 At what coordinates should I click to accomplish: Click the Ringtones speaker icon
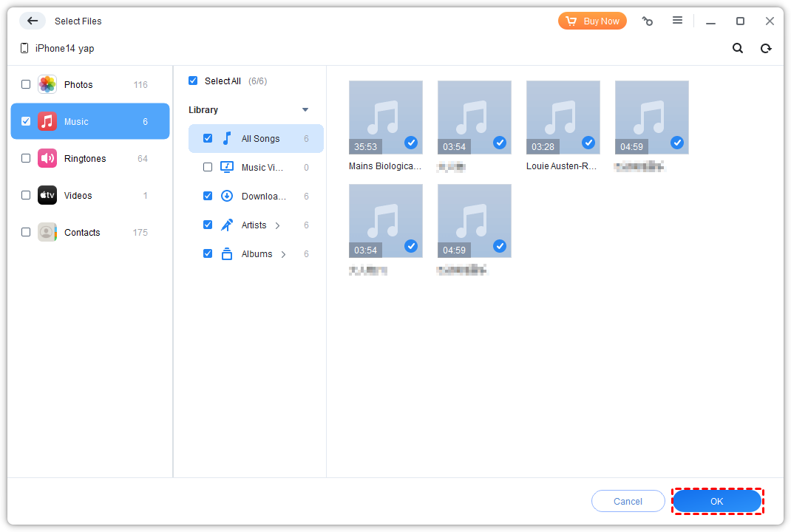[47, 158]
